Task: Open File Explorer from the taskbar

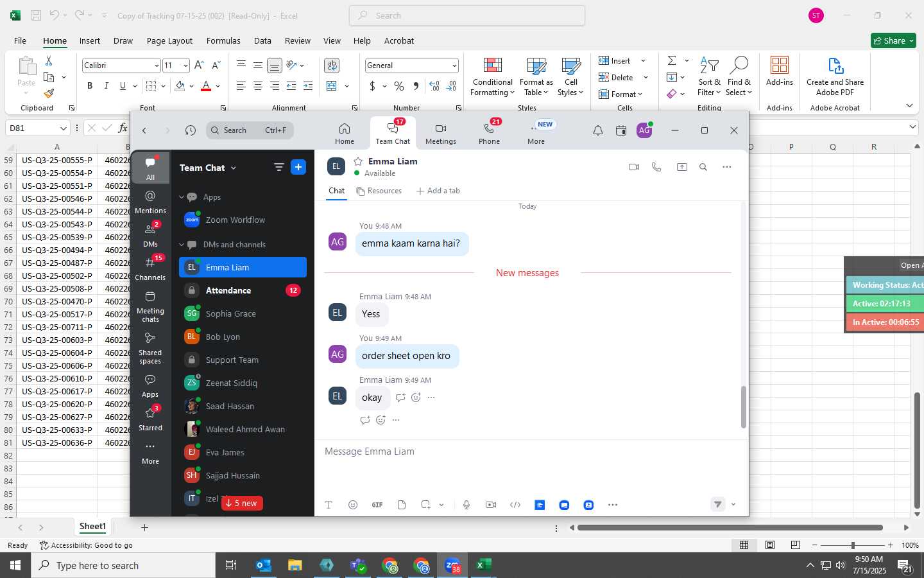Action: point(295,565)
